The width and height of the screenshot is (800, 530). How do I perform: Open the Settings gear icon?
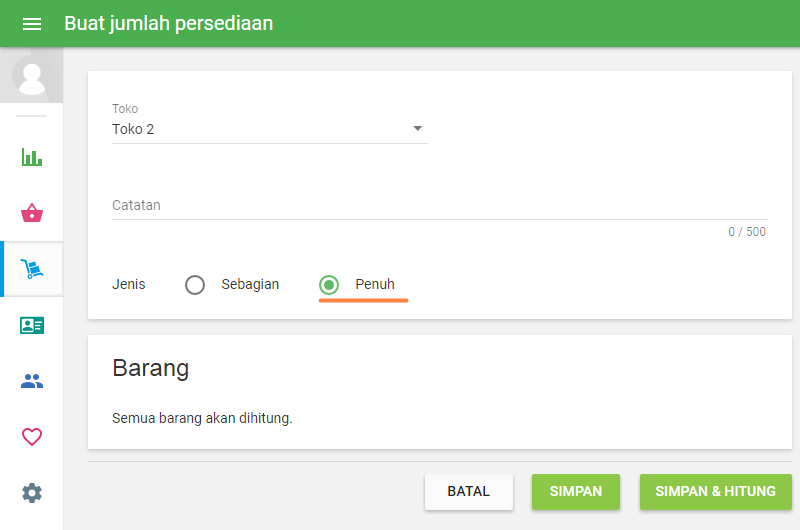32,493
